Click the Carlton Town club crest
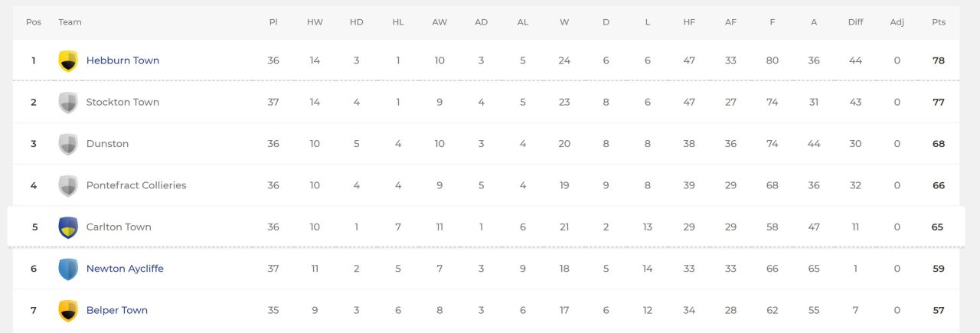The width and height of the screenshot is (980, 333). pos(68,227)
